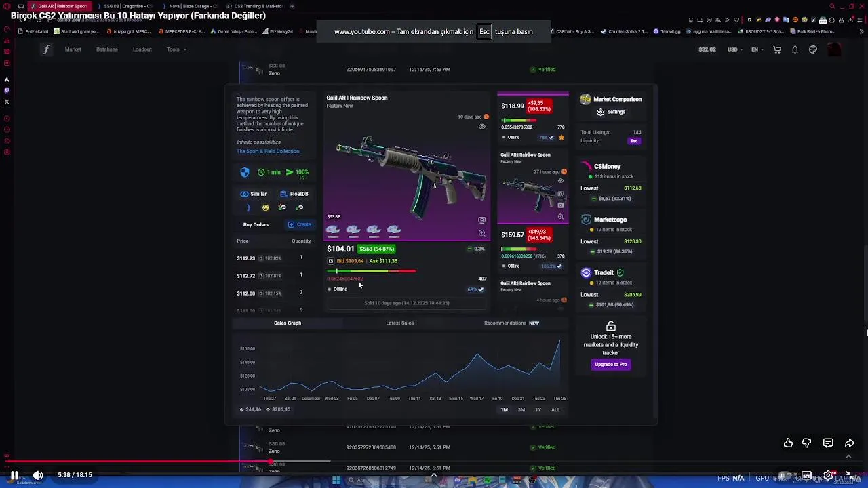Open The Sport & Field Collection link

click(268, 151)
